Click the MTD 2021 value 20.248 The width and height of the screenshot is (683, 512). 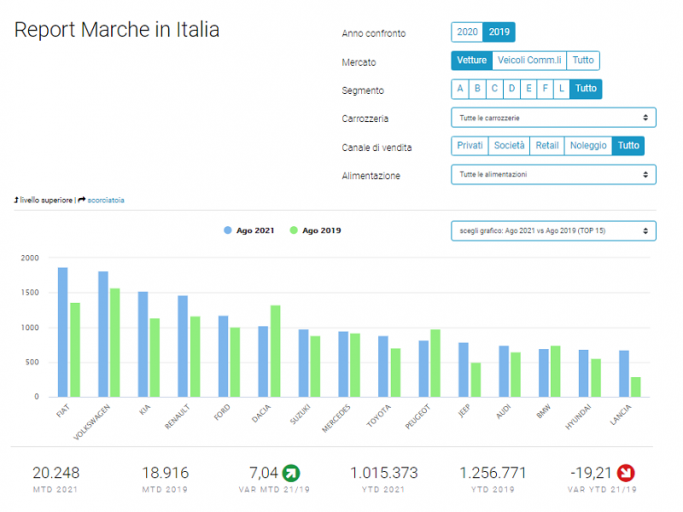pyautogui.click(x=56, y=473)
